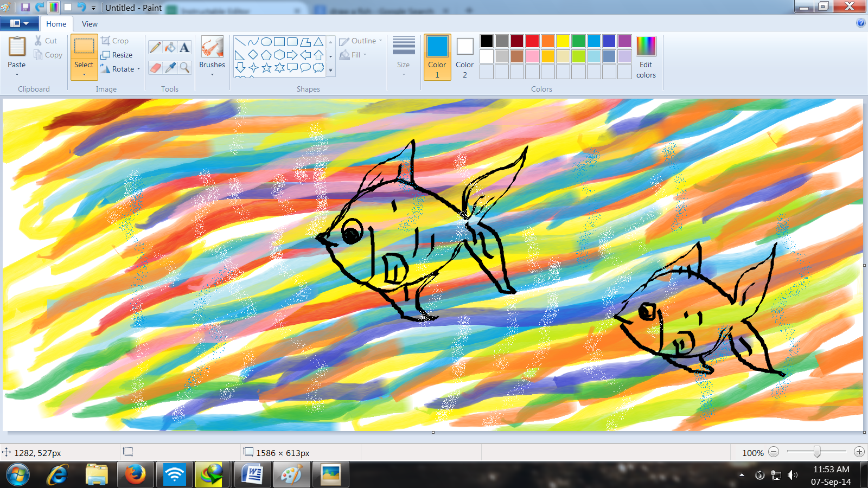Open the Size thickness dropdown
Image resolution: width=868 pixels, height=488 pixels.
pyautogui.click(x=404, y=57)
